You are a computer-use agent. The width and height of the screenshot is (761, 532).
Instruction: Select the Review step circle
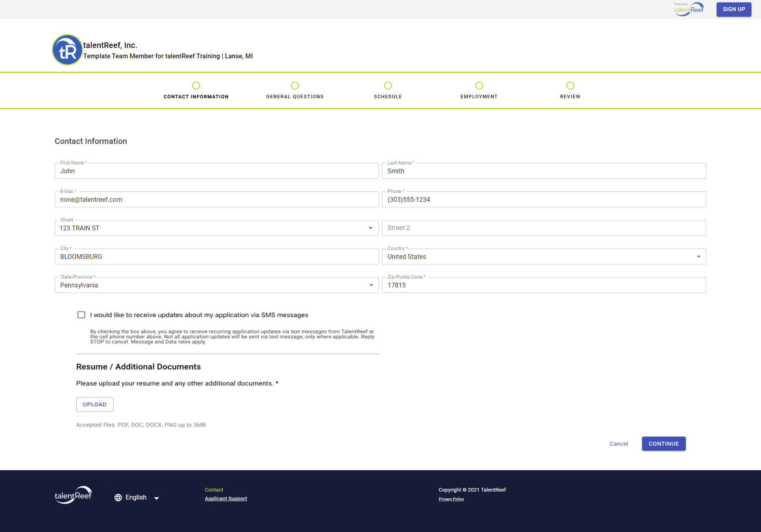[570, 86]
